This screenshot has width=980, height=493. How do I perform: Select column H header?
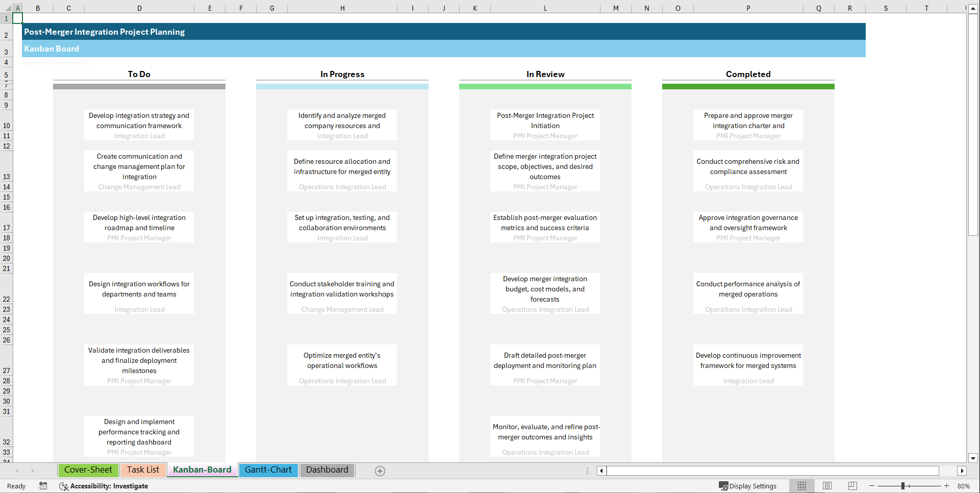342,8
